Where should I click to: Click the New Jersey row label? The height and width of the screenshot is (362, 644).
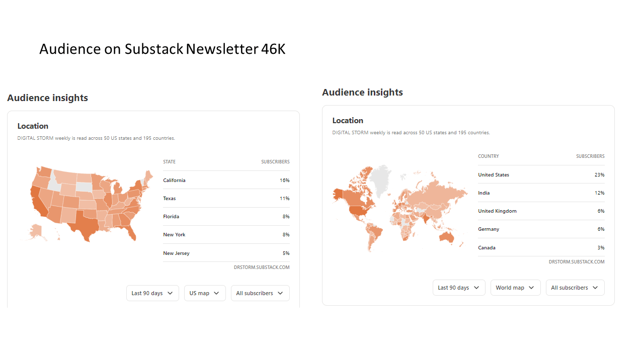tap(176, 253)
